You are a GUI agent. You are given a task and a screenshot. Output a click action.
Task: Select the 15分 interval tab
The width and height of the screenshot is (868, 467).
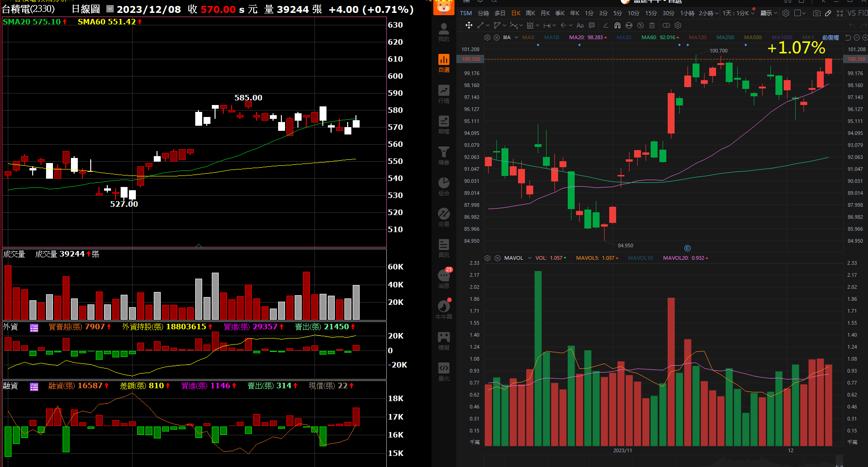pyautogui.click(x=651, y=13)
